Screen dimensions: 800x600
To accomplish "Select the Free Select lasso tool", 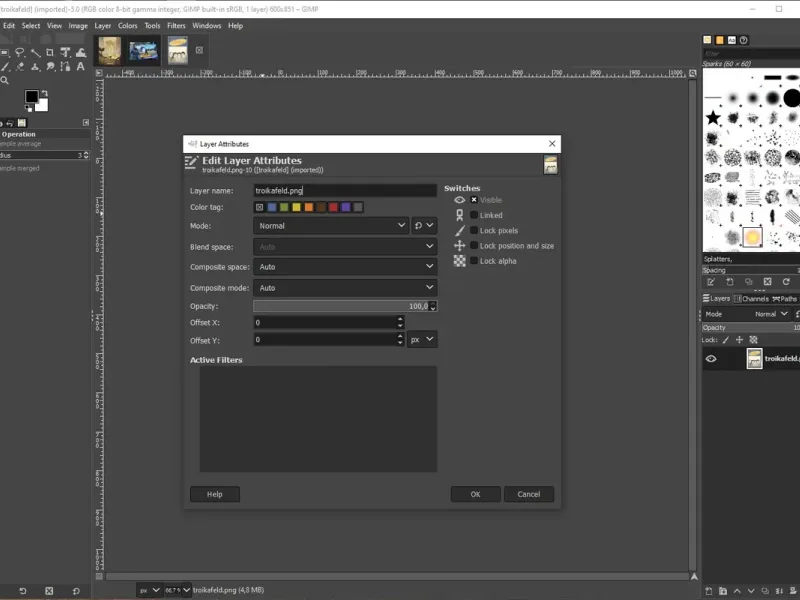I will (x=19, y=52).
